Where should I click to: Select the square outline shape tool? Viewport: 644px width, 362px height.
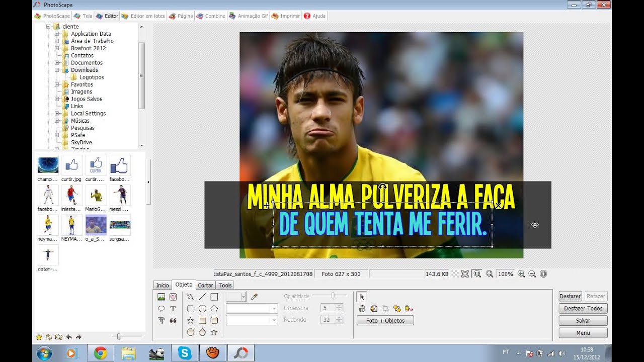[x=214, y=297]
